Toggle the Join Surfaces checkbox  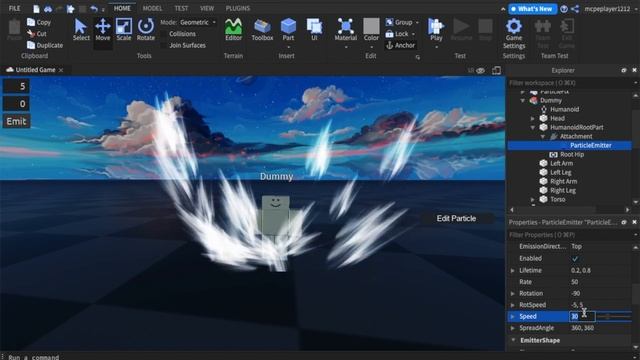click(164, 45)
